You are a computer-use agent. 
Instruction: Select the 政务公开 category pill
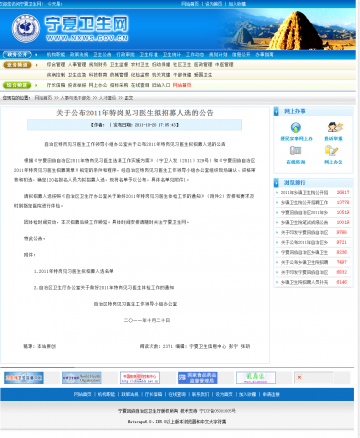(17, 54)
